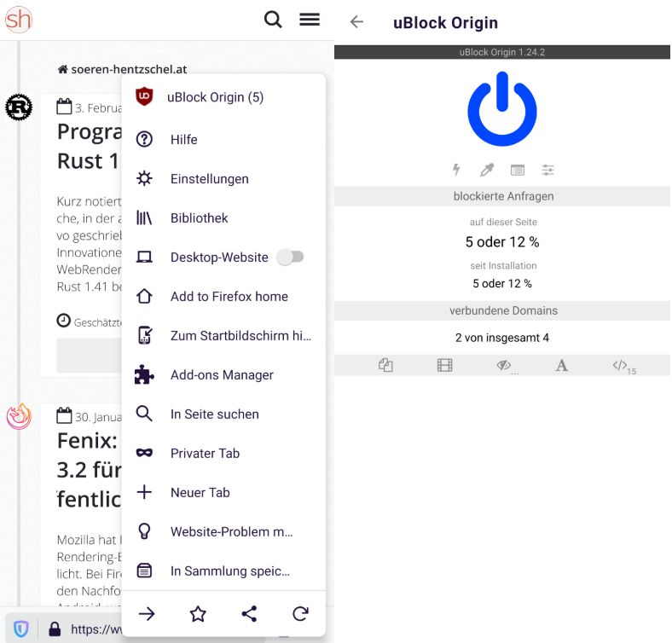
Task: Click the Add-ons puzzle piece icon
Action: [x=144, y=374]
